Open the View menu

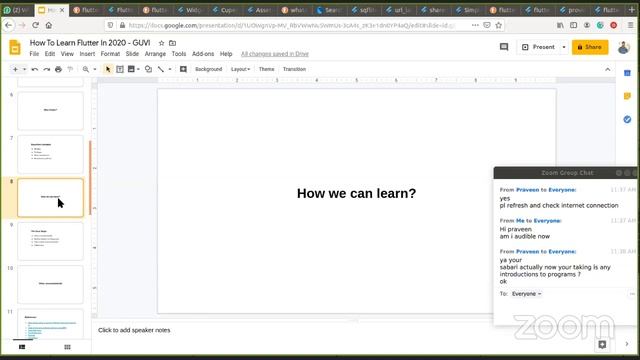[67, 54]
